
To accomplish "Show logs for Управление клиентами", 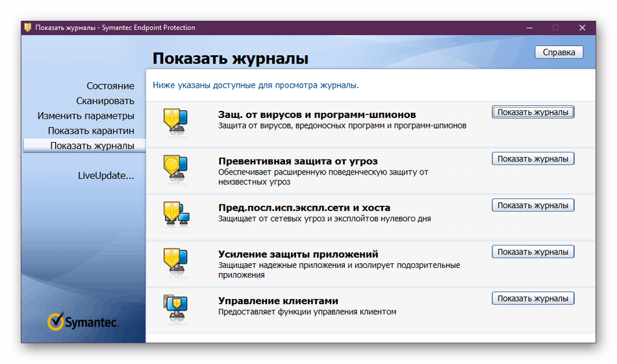I will pyautogui.click(x=533, y=298).
